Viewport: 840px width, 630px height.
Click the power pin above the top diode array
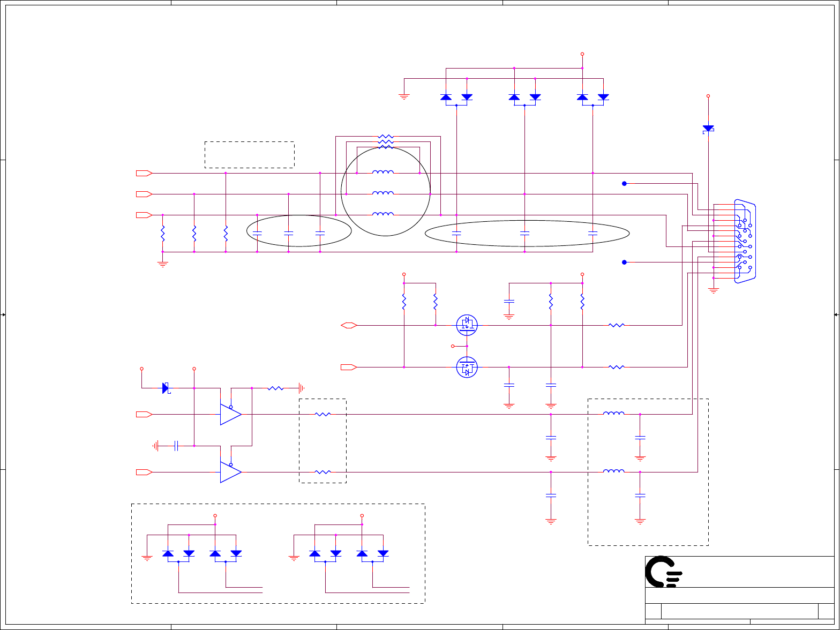coord(582,54)
